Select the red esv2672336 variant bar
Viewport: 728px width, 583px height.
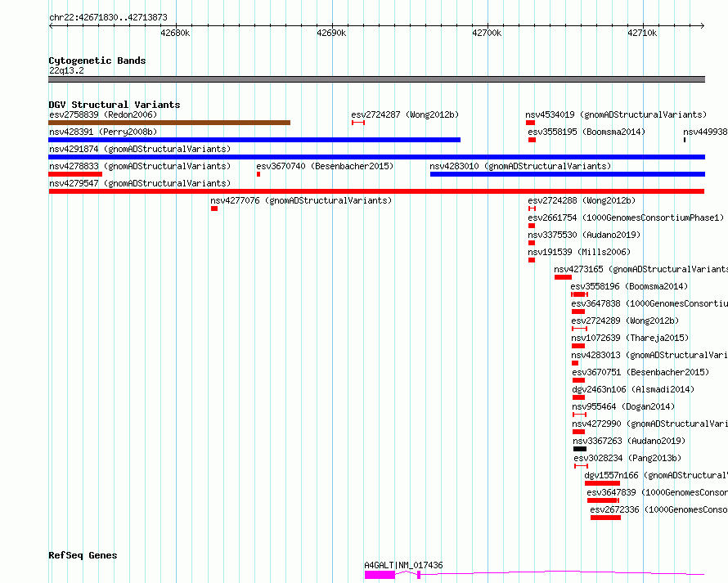coord(605,518)
